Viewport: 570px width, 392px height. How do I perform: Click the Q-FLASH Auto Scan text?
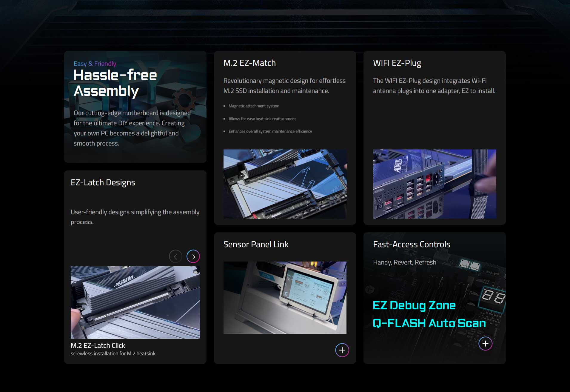click(x=429, y=323)
